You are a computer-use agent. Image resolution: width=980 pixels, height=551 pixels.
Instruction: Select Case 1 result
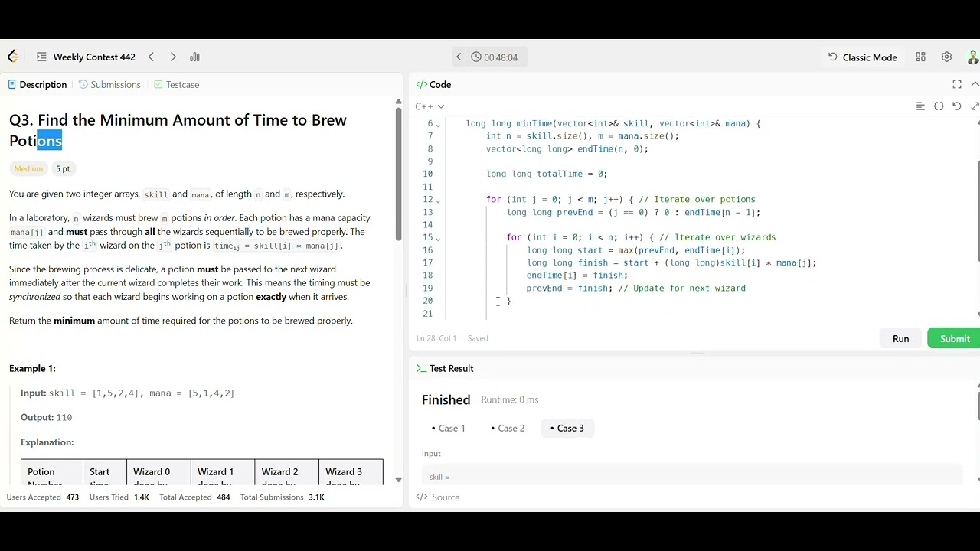click(448, 428)
